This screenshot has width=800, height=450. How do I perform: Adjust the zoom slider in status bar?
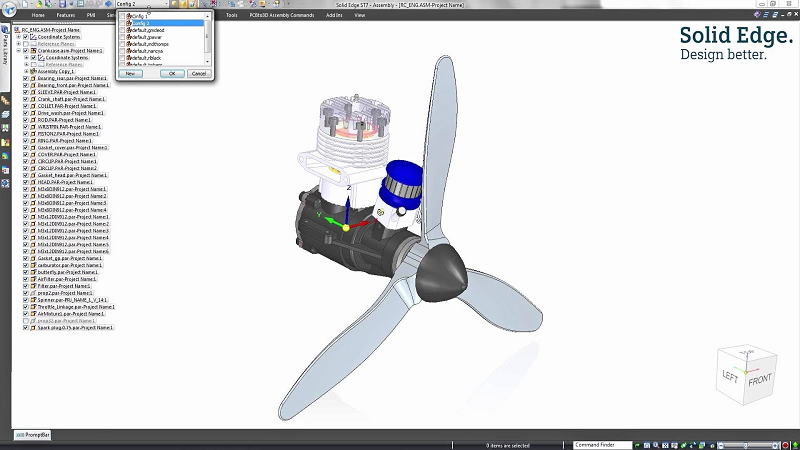[x=745, y=444]
